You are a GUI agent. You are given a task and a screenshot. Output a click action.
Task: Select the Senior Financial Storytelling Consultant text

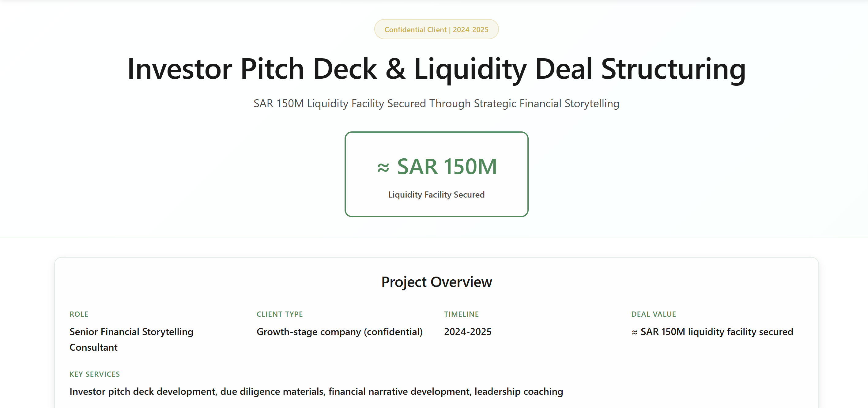[x=131, y=339]
